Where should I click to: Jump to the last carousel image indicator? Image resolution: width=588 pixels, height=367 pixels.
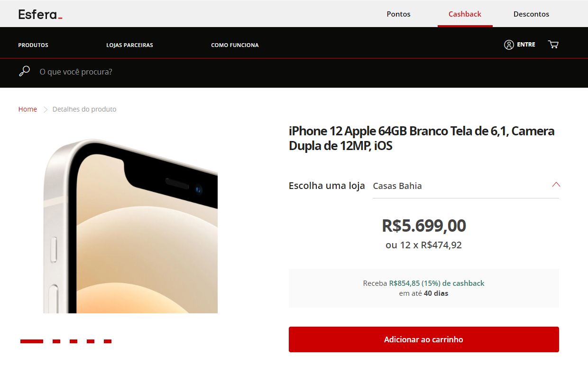pyautogui.click(x=108, y=341)
